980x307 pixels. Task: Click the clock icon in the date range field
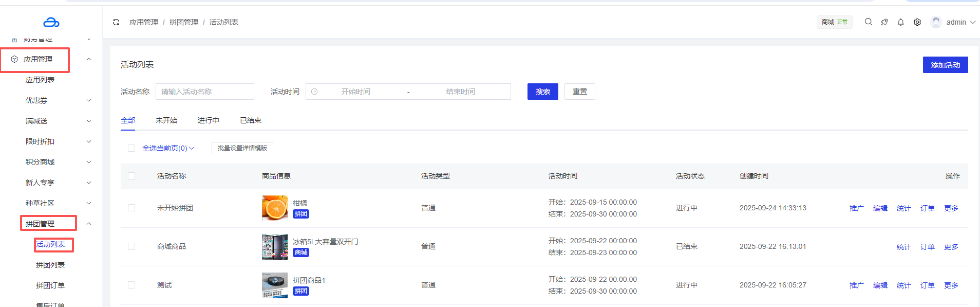tap(314, 92)
